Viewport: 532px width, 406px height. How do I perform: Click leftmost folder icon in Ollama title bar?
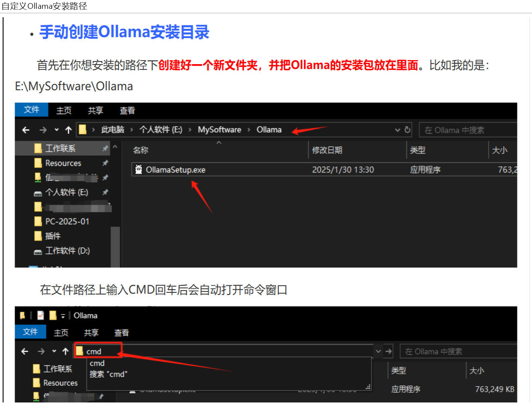[x=23, y=315]
